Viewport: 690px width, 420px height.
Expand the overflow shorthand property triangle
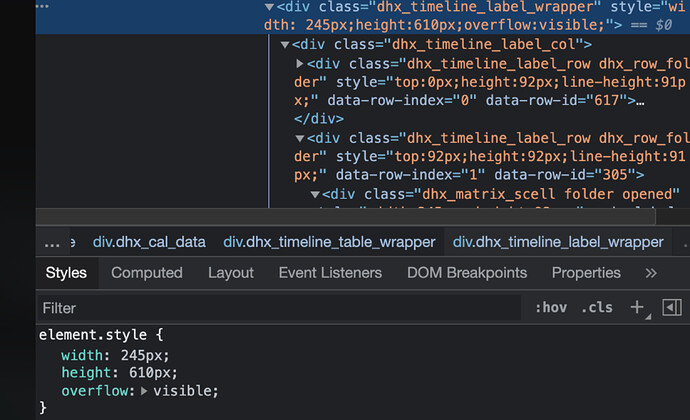143,391
